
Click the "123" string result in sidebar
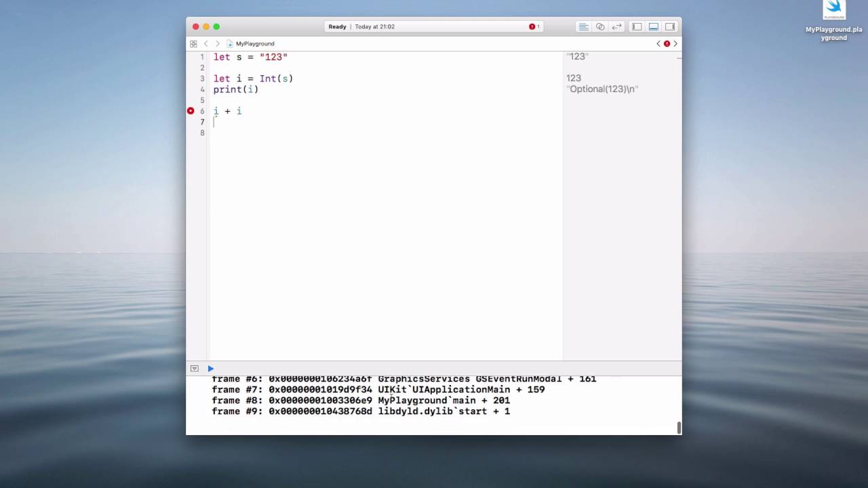point(577,57)
